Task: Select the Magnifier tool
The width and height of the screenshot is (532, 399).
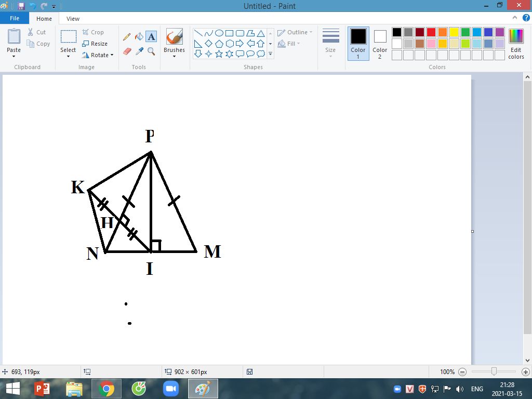Action: point(151,51)
